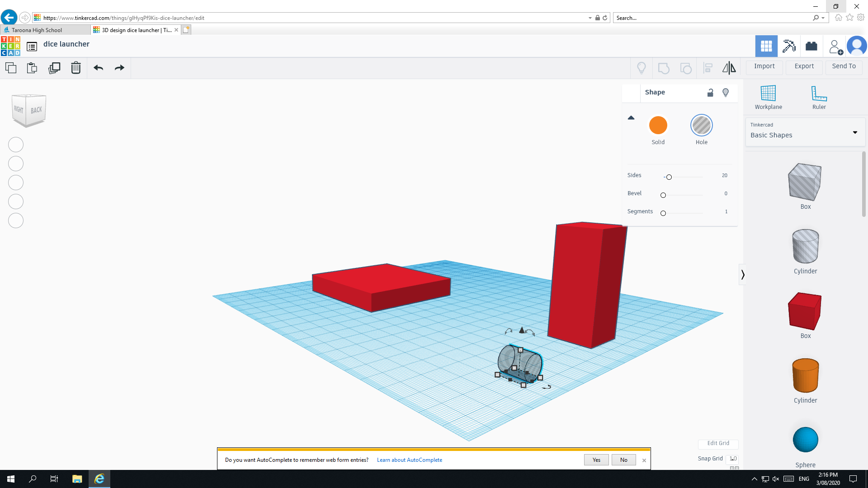This screenshot has height=488, width=868.
Task: Open the Group shapes tool
Action: pyautogui.click(x=663, y=68)
